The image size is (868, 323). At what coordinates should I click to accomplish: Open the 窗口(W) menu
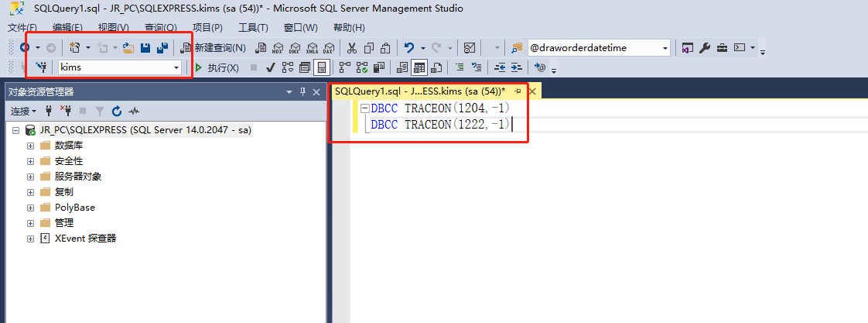click(301, 28)
